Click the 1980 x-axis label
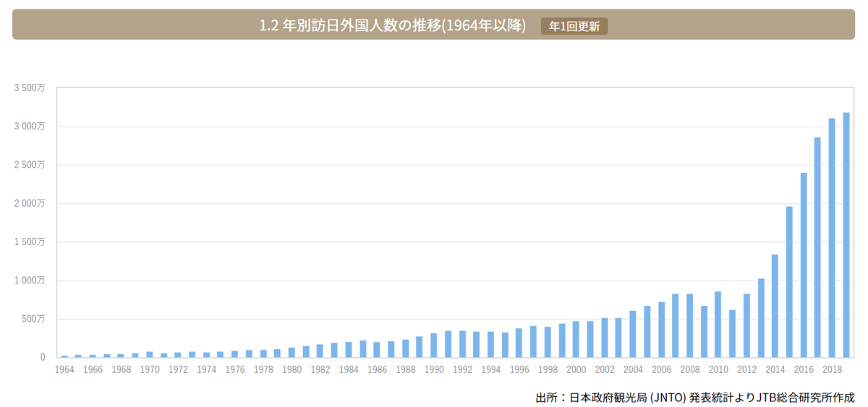 (292, 369)
